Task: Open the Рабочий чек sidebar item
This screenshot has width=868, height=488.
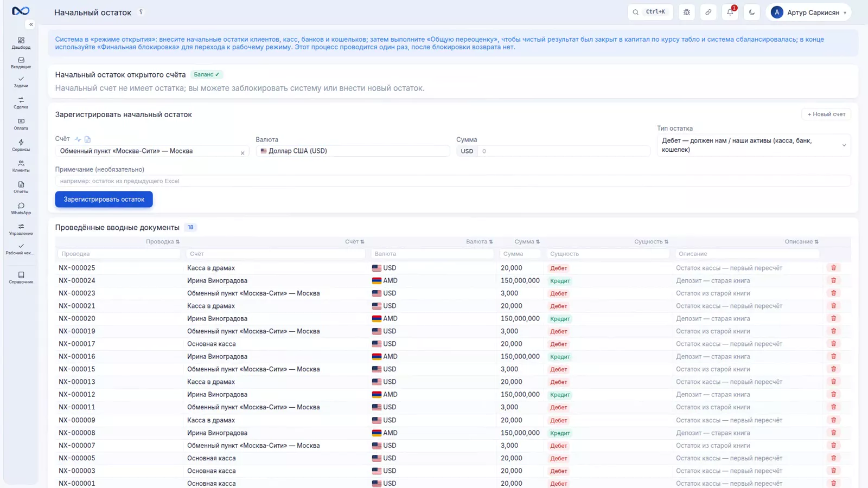Action: [21, 249]
